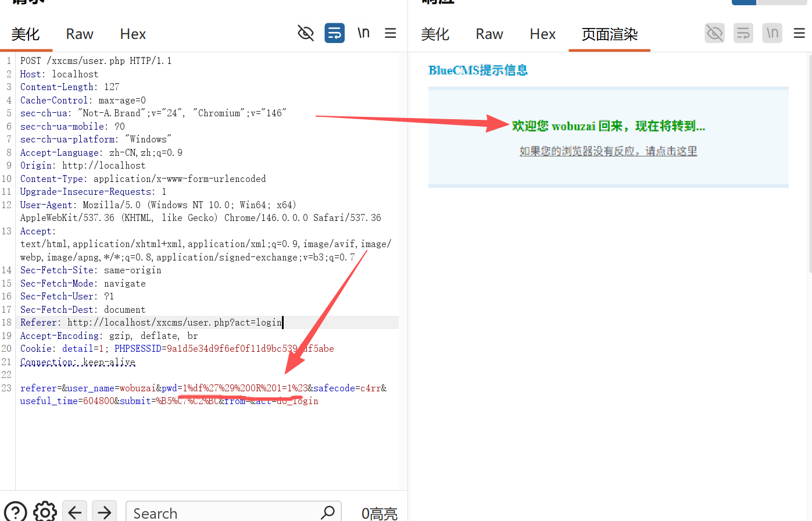This screenshot has height=521, width=812.
Task: Toggle newline display in request editor
Action: (363, 33)
